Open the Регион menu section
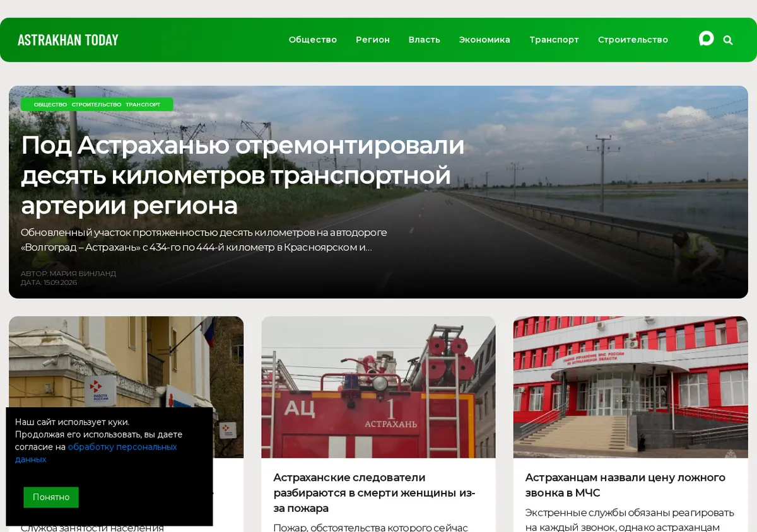Image resolution: width=757 pixels, height=532 pixels. click(x=373, y=40)
